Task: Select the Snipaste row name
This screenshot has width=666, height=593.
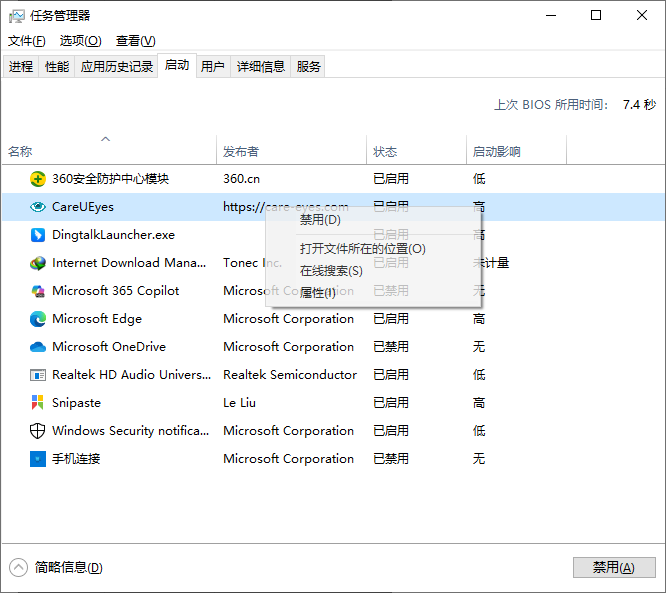Action: [76, 403]
